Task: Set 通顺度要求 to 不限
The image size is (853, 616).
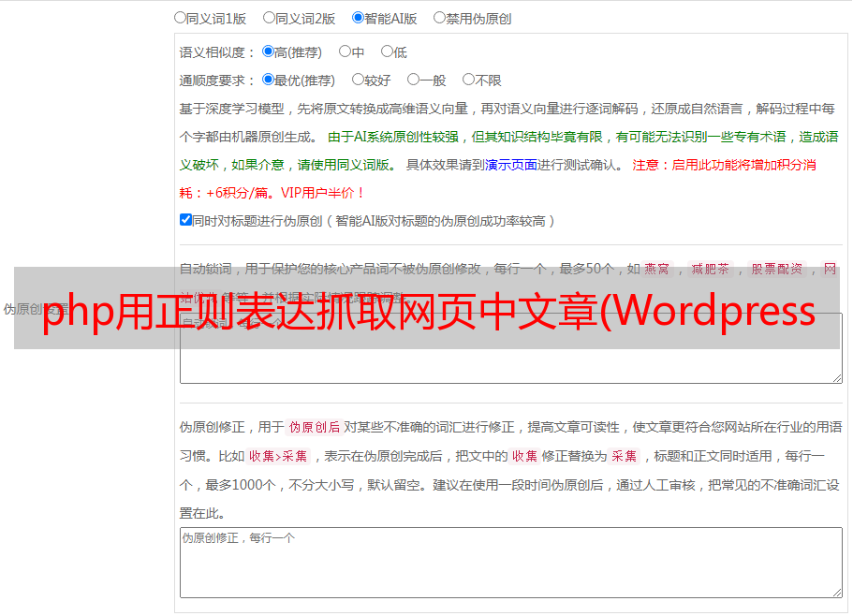Action: (468, 80)
